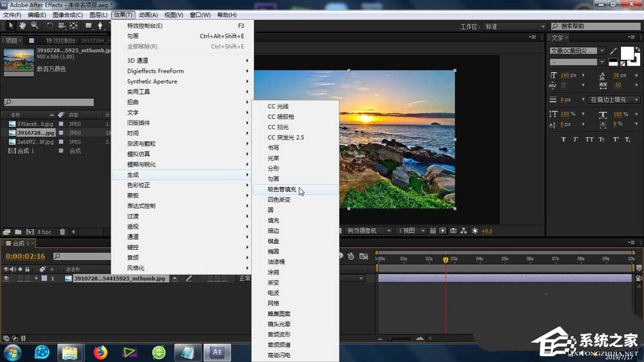Click the trash icon in project panel

coord(62,232)
